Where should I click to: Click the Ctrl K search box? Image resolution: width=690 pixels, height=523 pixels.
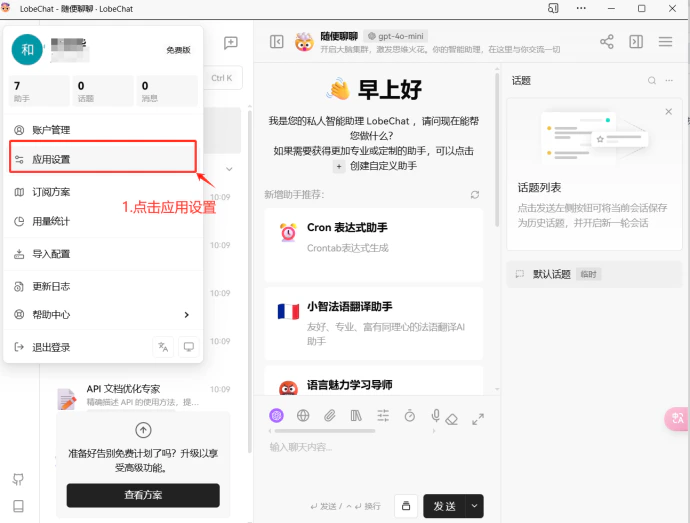coord(222,78)
